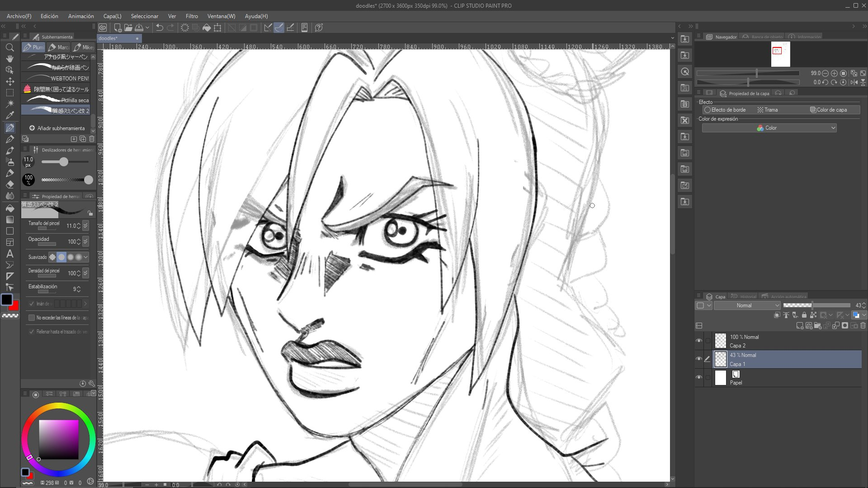Screen dimensions: 868x488
Task: Open the Filtro menu
Action: tap(192, 16)
